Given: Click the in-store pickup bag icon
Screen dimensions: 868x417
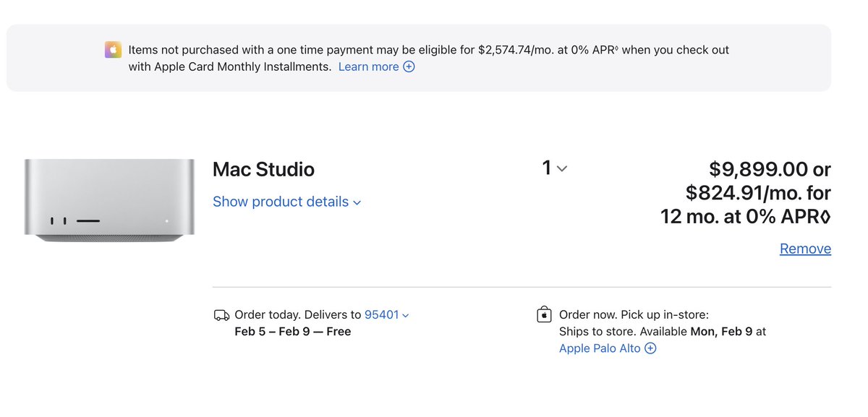Looking at the screenshot, I should click(544, 315).
